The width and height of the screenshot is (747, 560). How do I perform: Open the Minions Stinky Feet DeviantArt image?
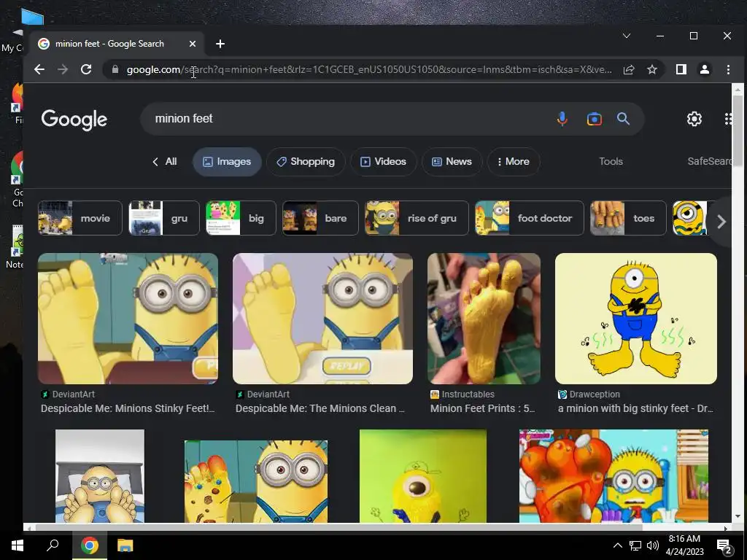pyautogui.click(x=128, y=319)
